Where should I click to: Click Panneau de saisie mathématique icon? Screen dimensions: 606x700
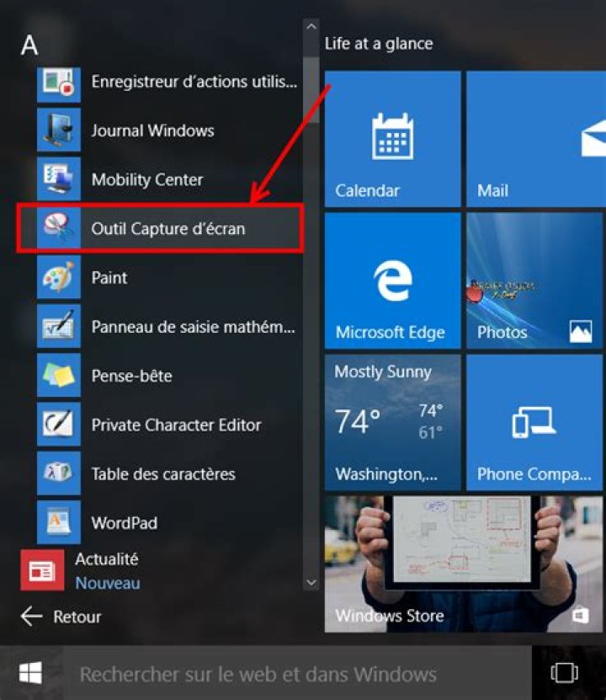58,326
